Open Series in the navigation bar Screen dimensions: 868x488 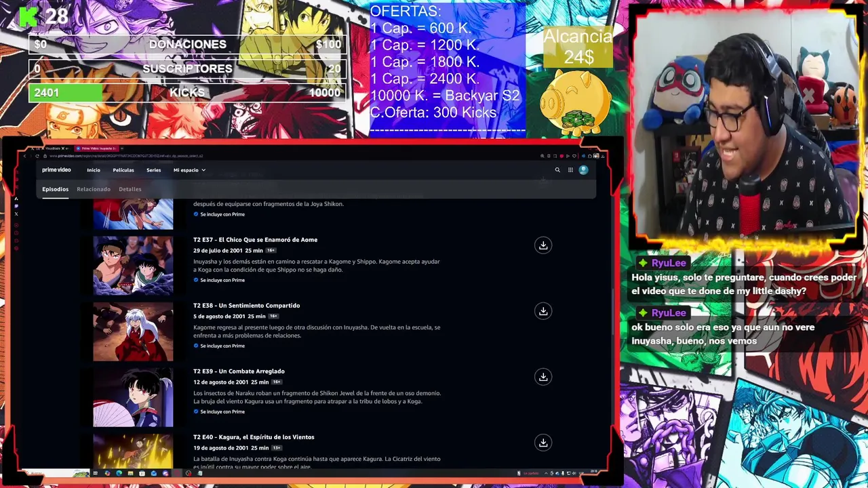[154, 170]
